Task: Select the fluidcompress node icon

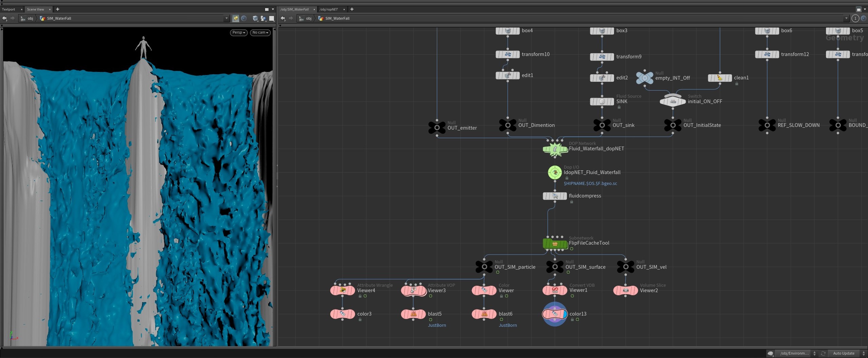Action: coord(555,196)
